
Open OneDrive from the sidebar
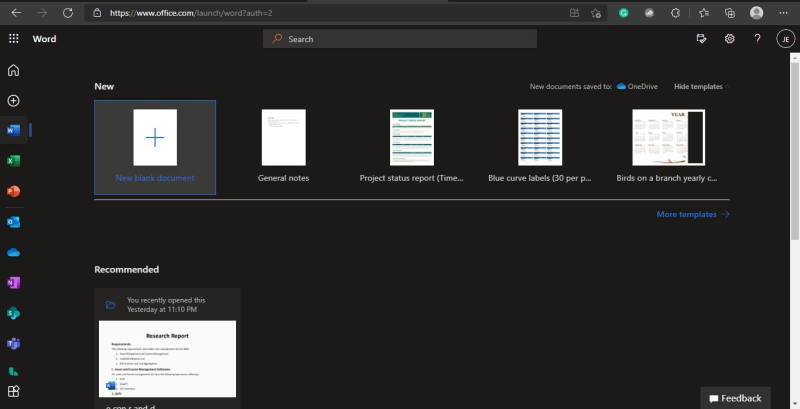[x=13, y=252]
